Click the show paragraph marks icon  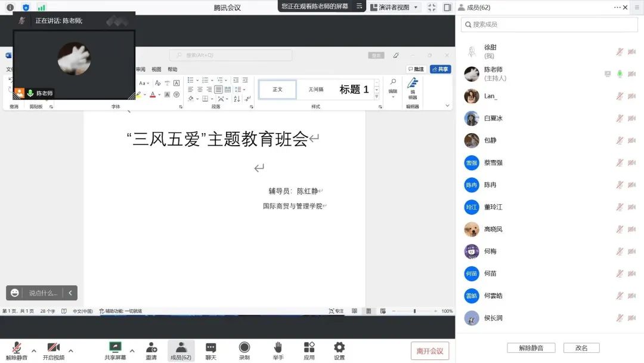(247, 99)
